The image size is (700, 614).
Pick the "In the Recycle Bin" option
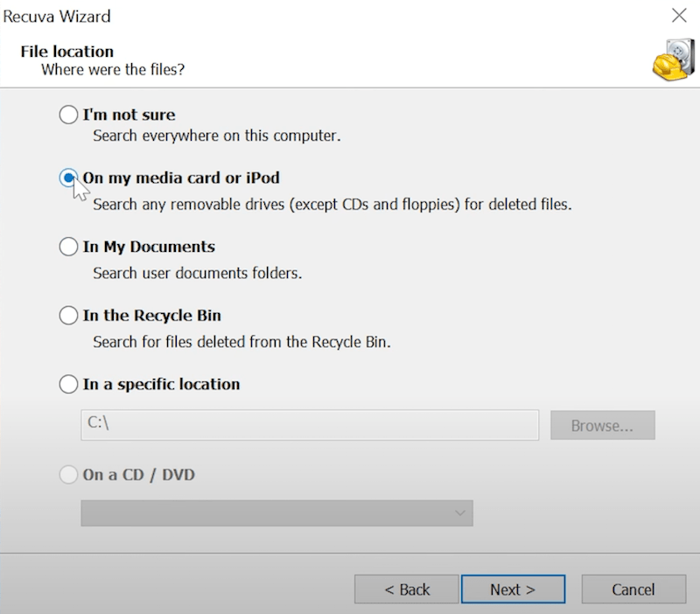(x=68, y=316)
